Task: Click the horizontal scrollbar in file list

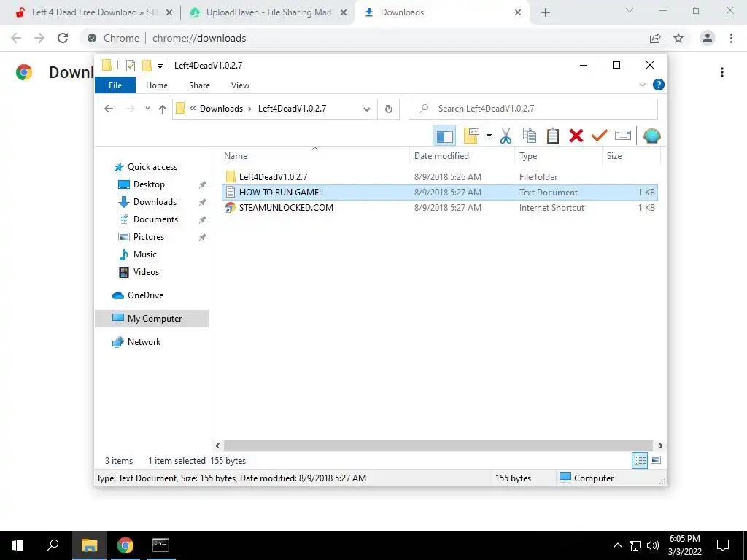Action: tap(438, 446)
